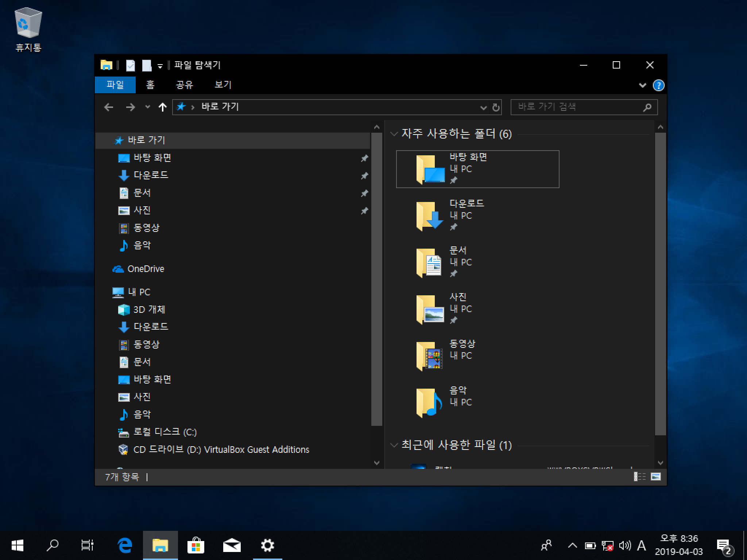Switch to details view icon in status bar
The image size is (747, 560).
[x=639, y=477]
